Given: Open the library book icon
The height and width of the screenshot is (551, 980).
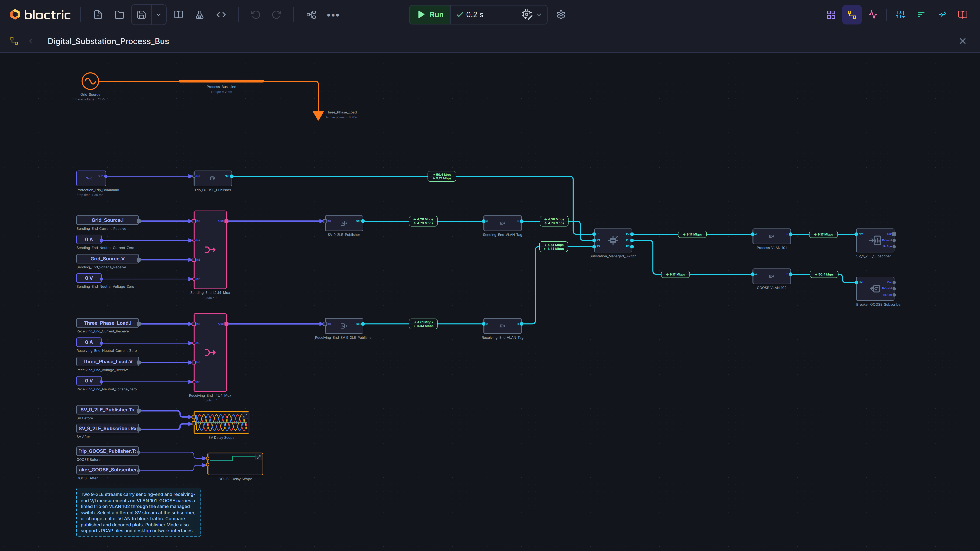Looking at the screenshot, I should tap(178, 15).
